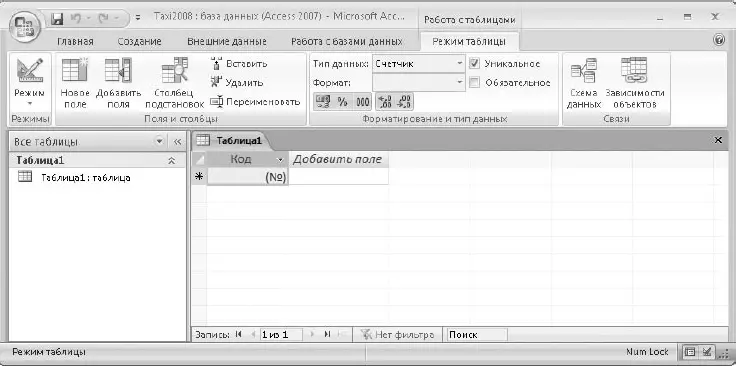This screenshot has width=736, height=366.
Task: Switch to datasheet view status bar icon
Action: pyautogui.click(x=690, y=351)
